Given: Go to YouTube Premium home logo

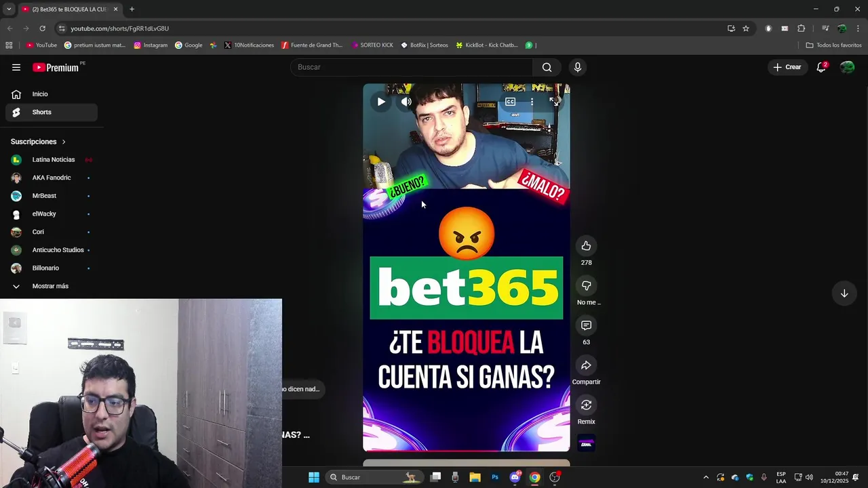Looking at the screenshot, I should [x=56, y=67].
